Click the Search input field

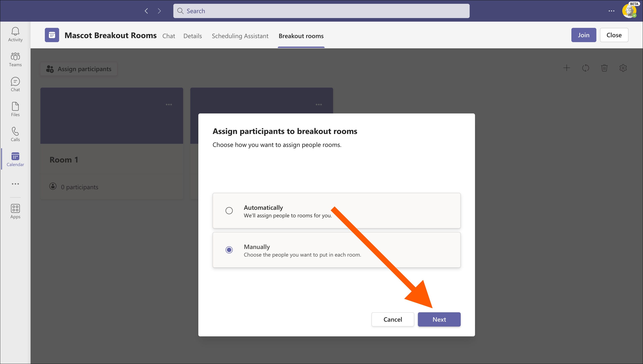point(321,11)
